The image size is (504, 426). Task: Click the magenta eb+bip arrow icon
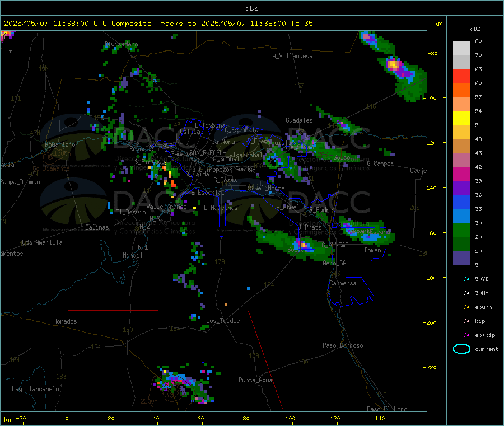(461, 335)
